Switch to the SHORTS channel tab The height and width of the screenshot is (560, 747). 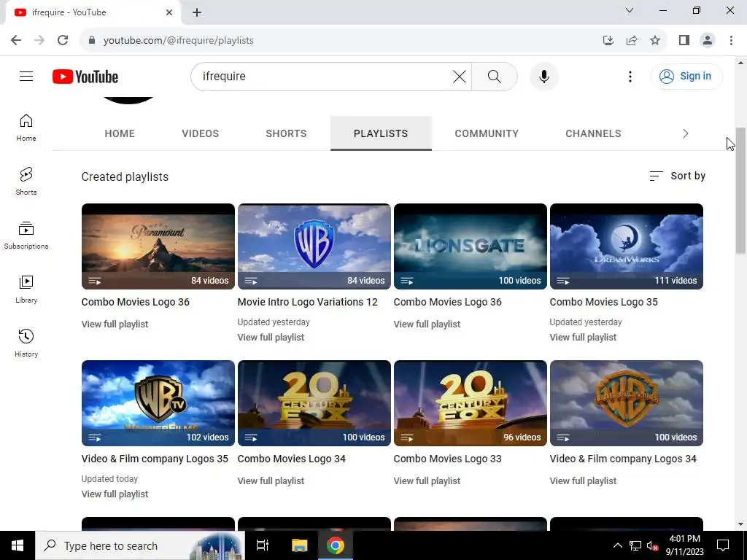(286, 134)
